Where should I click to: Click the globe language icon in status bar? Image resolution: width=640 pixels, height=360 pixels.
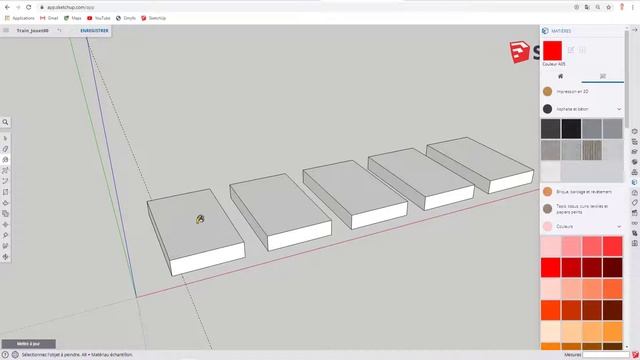(x=15, y=355)
